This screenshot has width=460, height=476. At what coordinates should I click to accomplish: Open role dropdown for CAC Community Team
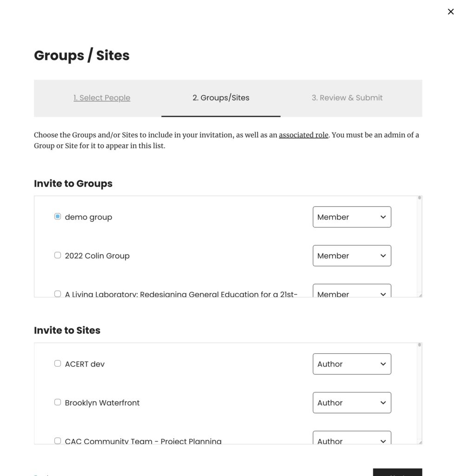click(352, 439)
